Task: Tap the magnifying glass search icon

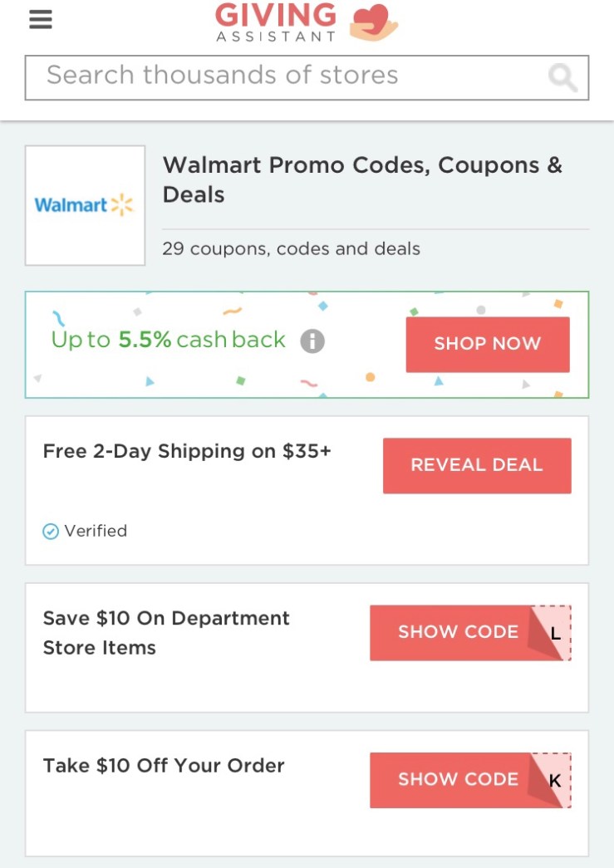Action: click(562, 78)
